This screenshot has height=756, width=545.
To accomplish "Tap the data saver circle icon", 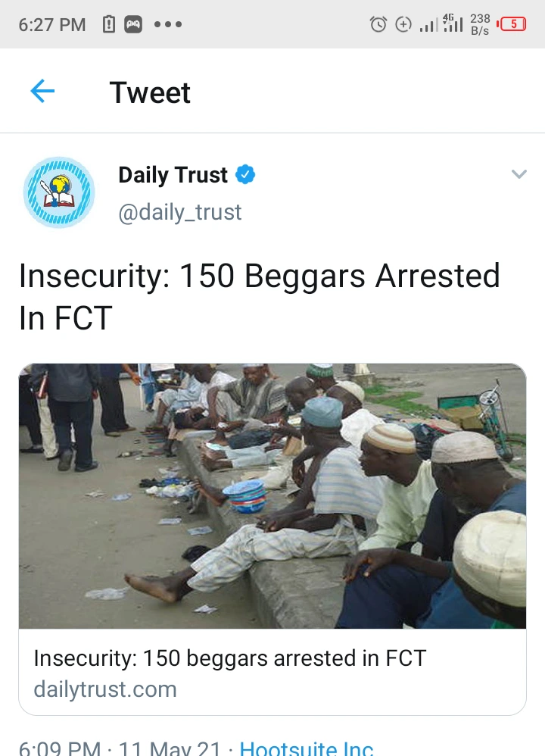I will coord(403,24).
